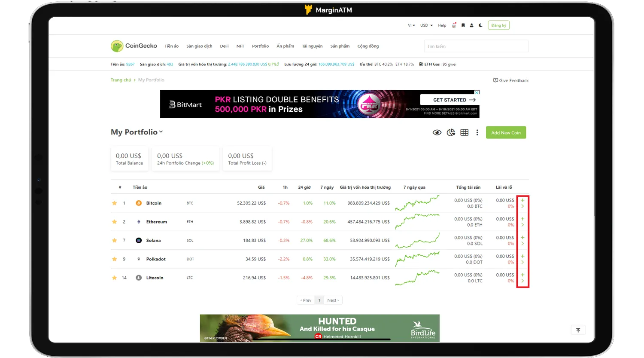The height and width of the screenshot is (358, 644).
Task: Click the Bitcoin coin icon
Action: tap(139, 203)
